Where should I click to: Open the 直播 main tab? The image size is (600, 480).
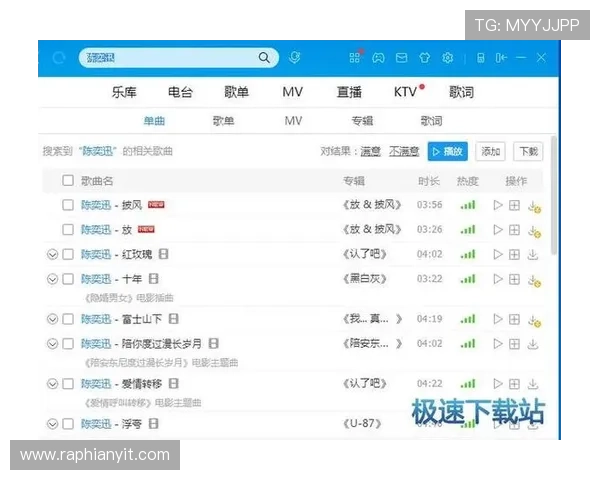pyautogui.click(x=349, y=92)
